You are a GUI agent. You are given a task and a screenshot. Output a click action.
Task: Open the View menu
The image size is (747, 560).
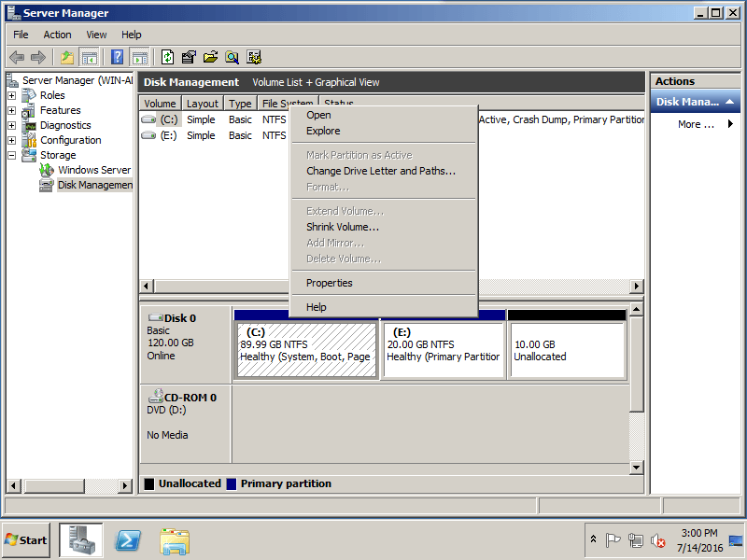[96, 35]
